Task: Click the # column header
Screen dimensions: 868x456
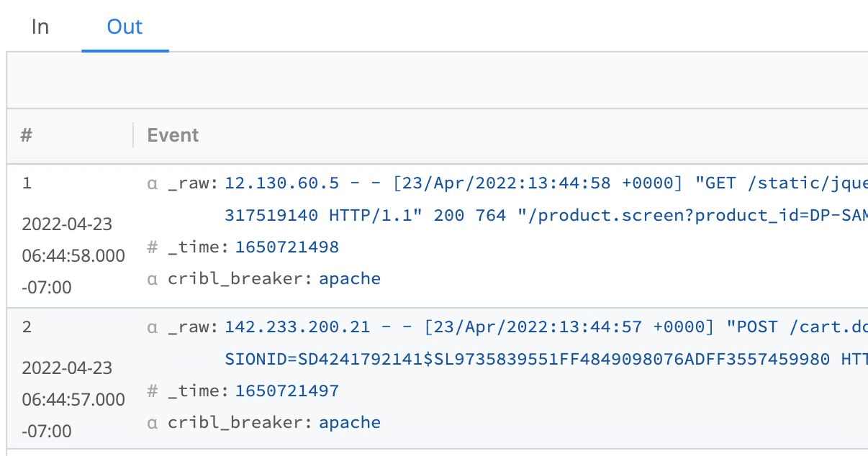Action: pos(27,135)
